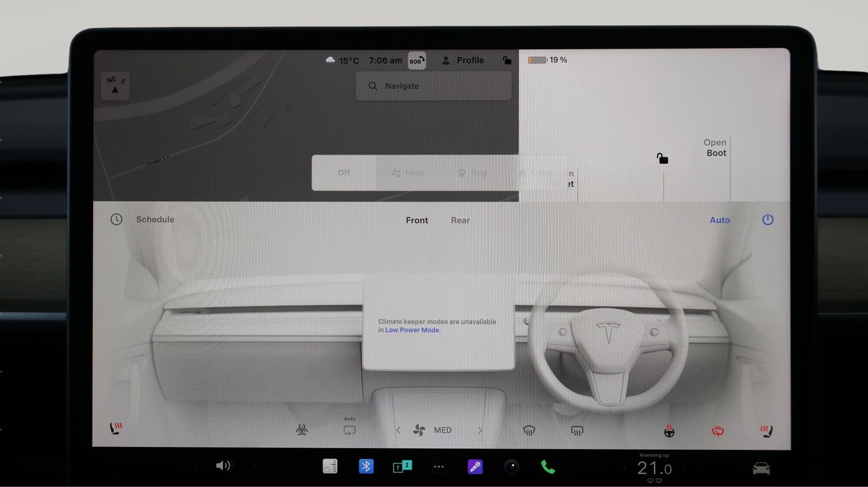Click the Navigate search field
Viewport: 868px width, 487px height.
click(433, 86)
